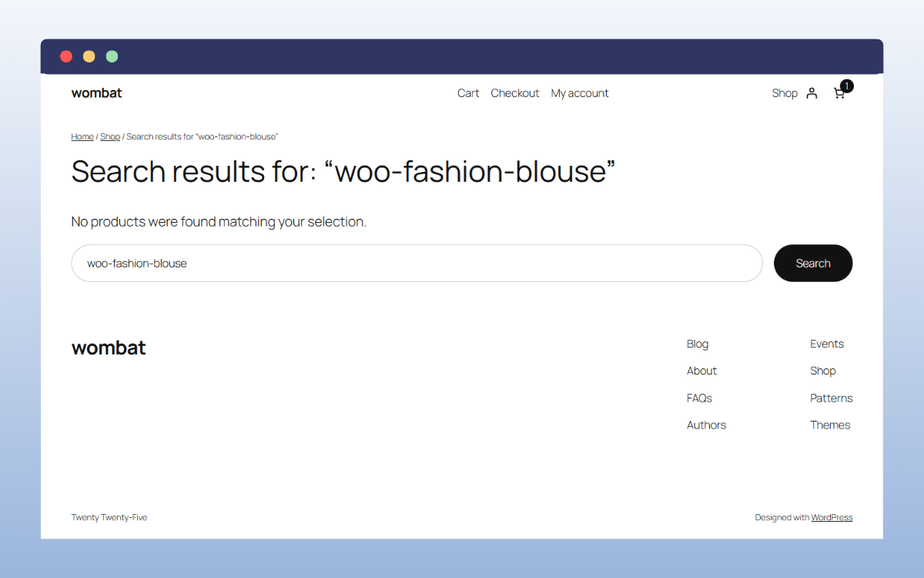Image resolution: width=924 pixels, height=578 pixels.
Task: Open the Checkout menu item
Action: (515, 93)
